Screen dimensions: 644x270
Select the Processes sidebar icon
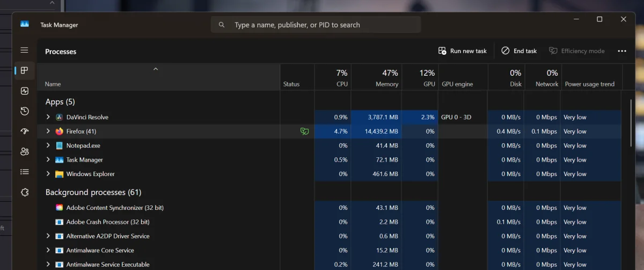pos(24,70)
